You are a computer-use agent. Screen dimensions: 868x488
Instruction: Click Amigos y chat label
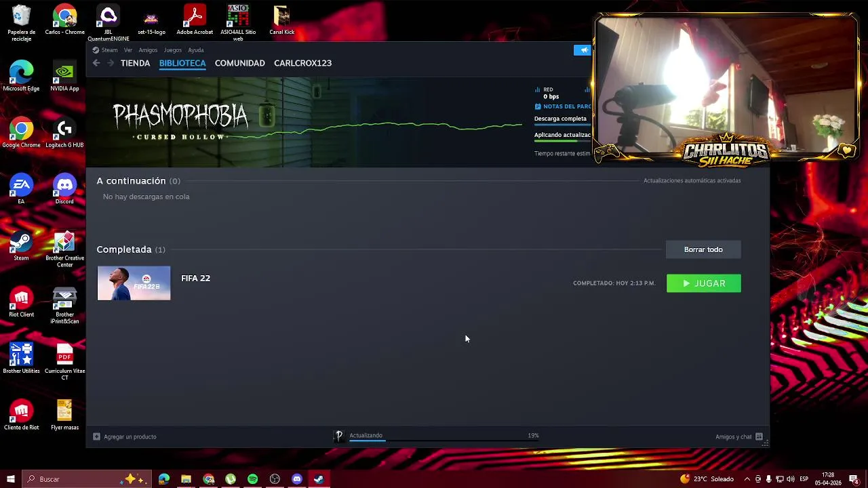pos(734,436)
